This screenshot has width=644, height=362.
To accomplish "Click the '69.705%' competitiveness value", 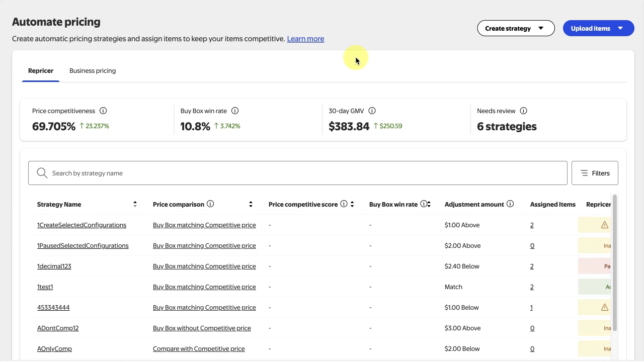I will click(x=54, y=126).
